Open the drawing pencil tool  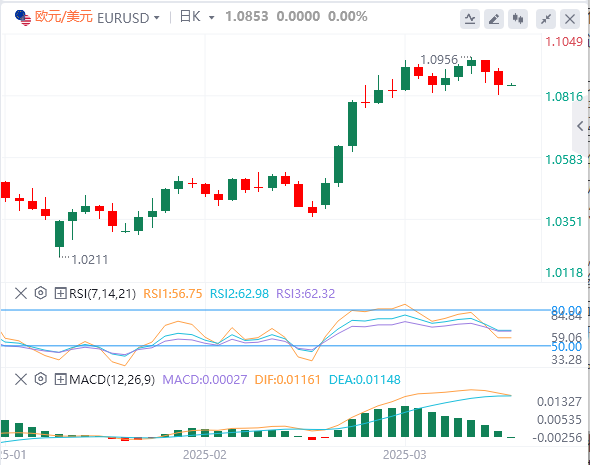(494, 18)
